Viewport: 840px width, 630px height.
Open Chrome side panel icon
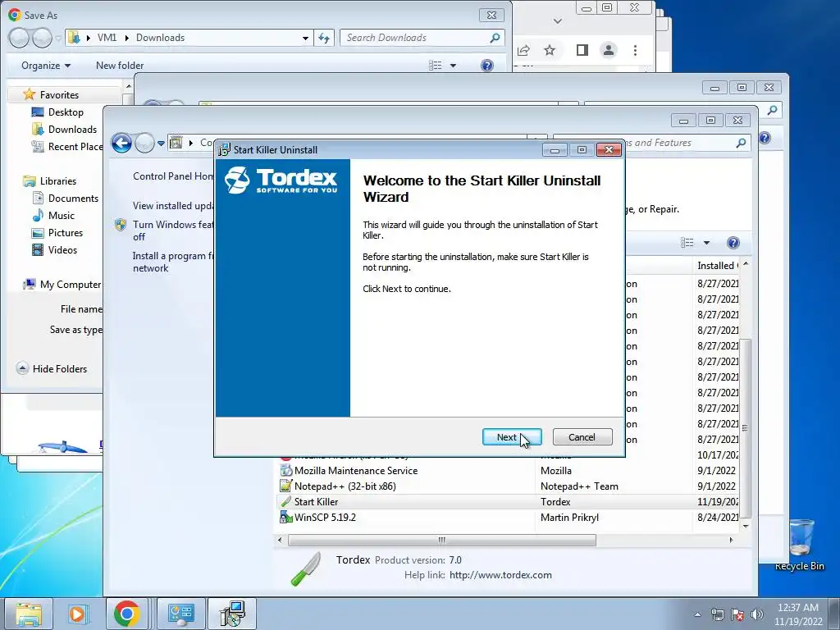pyautogui.click(x=582, y=50)
